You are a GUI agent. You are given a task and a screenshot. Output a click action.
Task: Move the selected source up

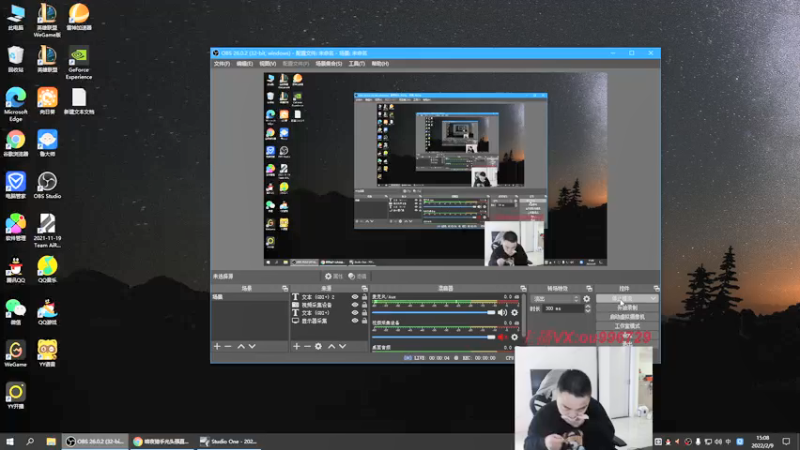331,346
